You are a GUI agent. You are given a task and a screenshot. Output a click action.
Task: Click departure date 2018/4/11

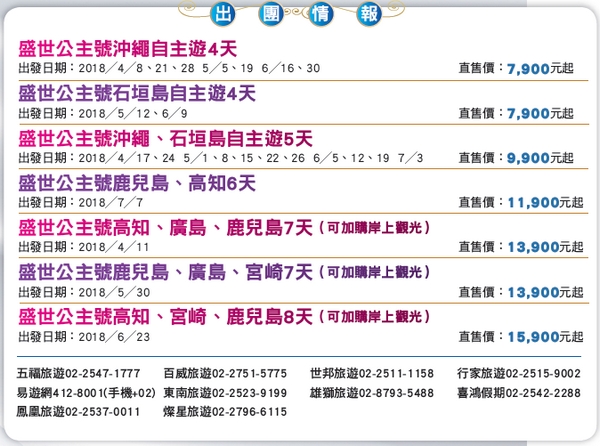[114, 247]
